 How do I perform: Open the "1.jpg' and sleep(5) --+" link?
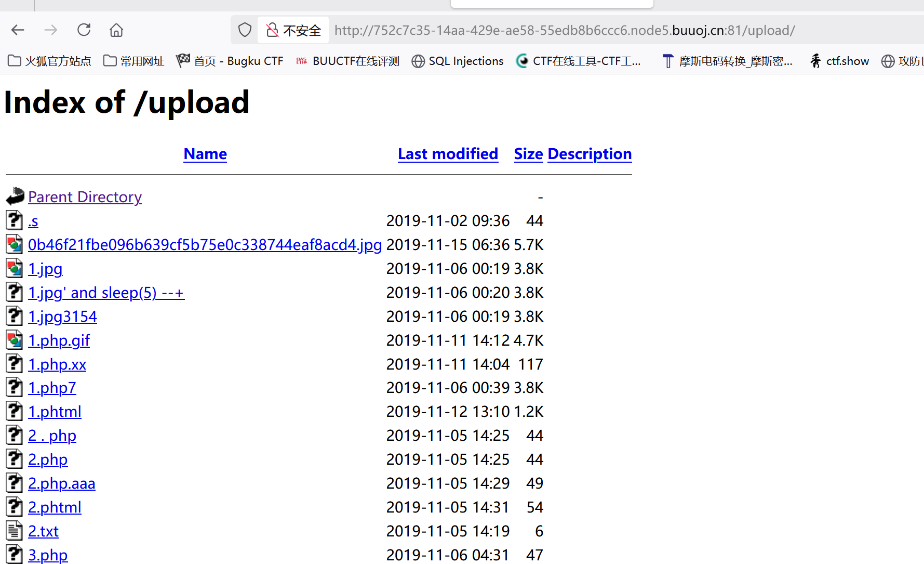(106, 293)
